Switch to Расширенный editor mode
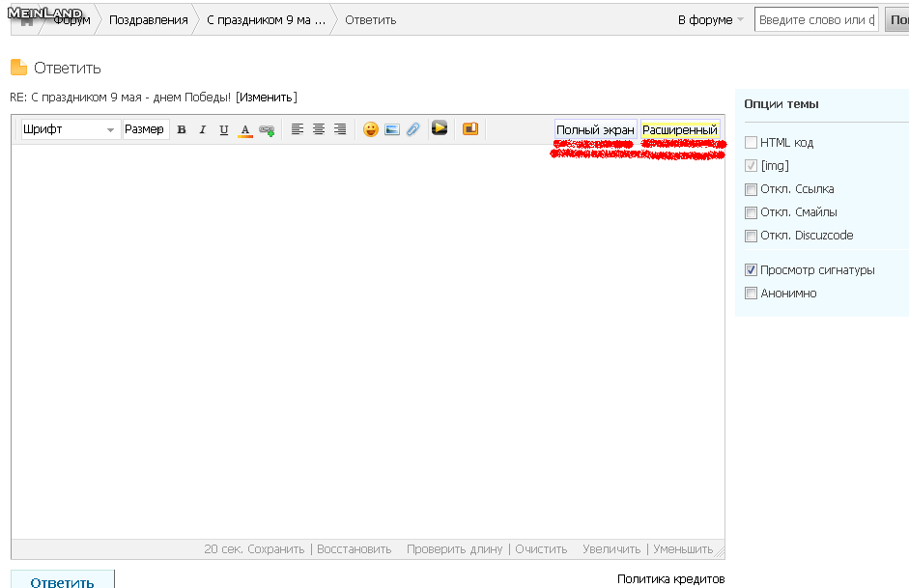The image size is (909, 588). [x=680, y=129]
